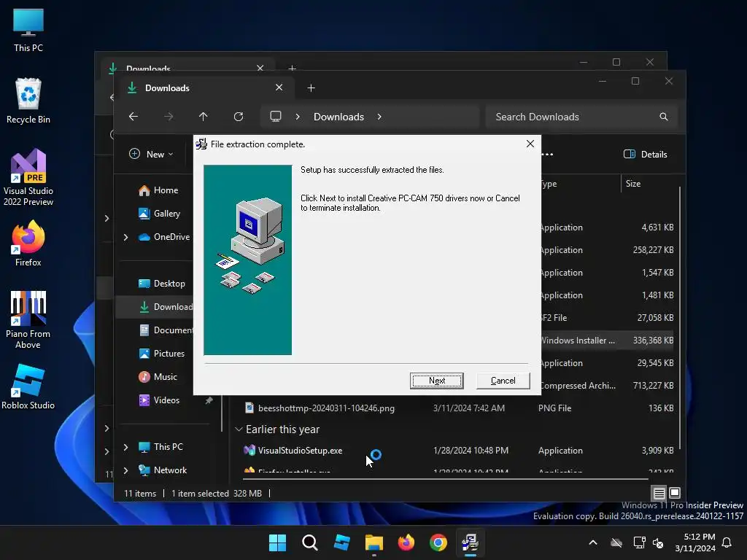The width and height of the screenshot is (747, 560).
Task: Expand the This PC tree node
Action: click(x=125, y=447)
